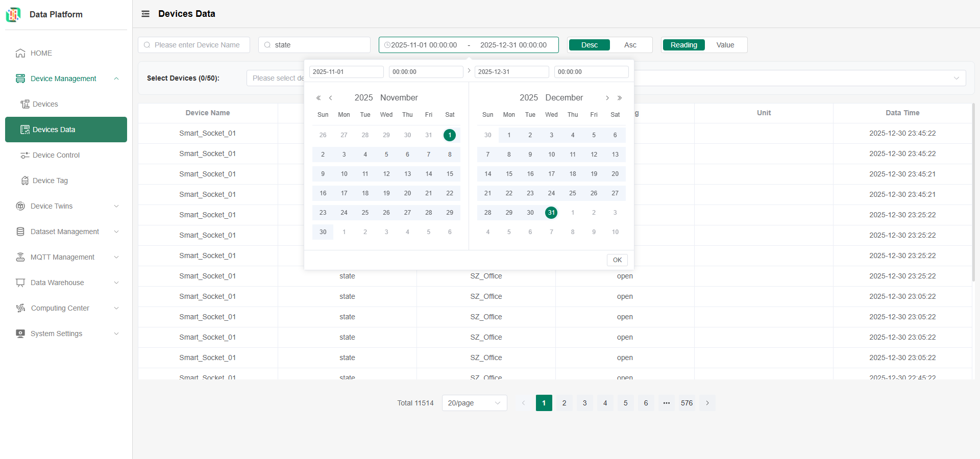
Task: Open Devices menu item in sidebar
Action: pyautogui.click(x=45, y=104)
